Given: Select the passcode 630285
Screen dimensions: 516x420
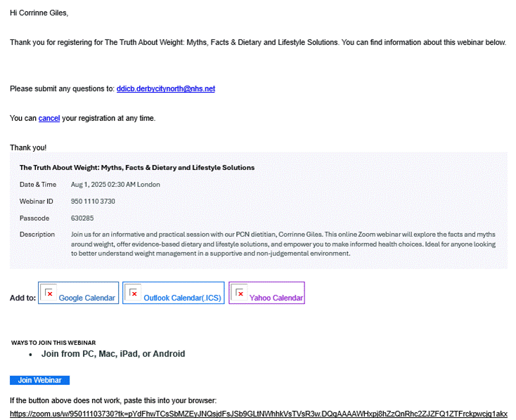Looking at the screenshot, I should coord(82,218).
